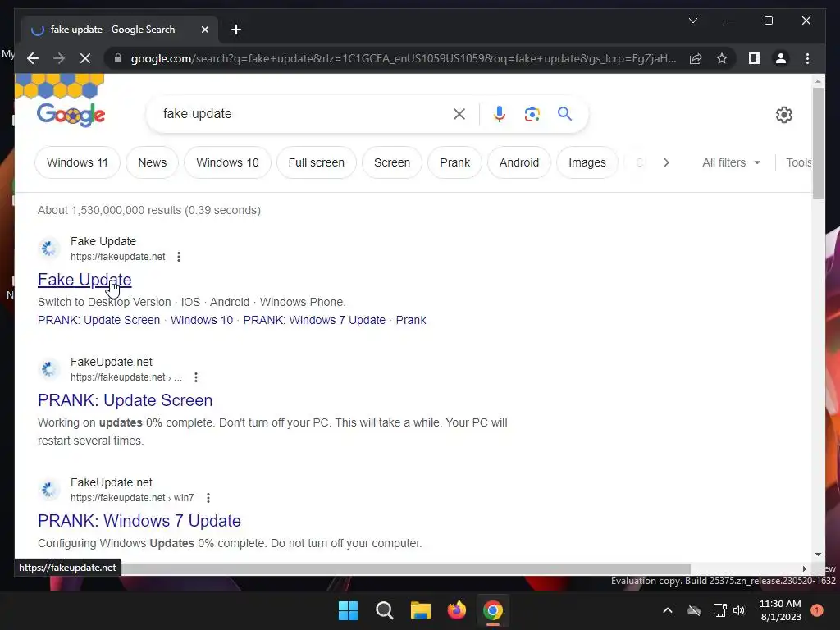Viewport: 840px width, 630px height.
Task: Open the clock showing 11:30 AM
Action: click(780, 610)
